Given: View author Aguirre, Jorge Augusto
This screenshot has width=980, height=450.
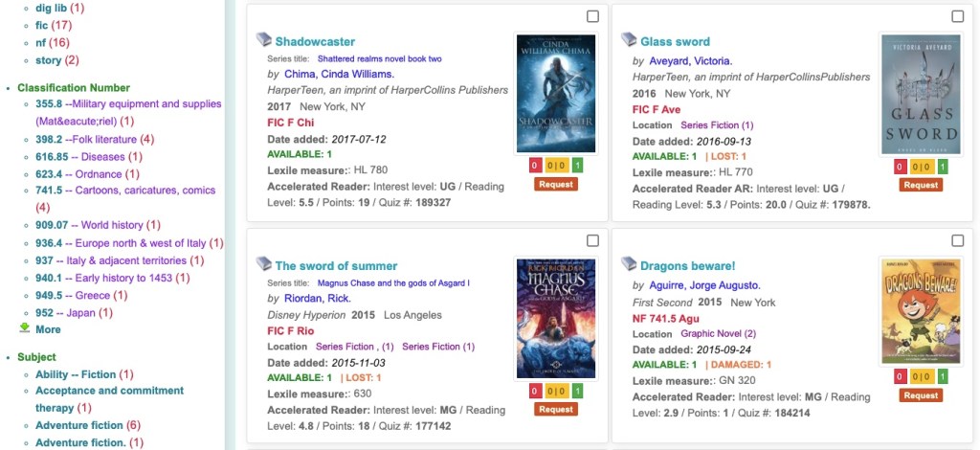Looking at the screenshot, I should [705, 285].
